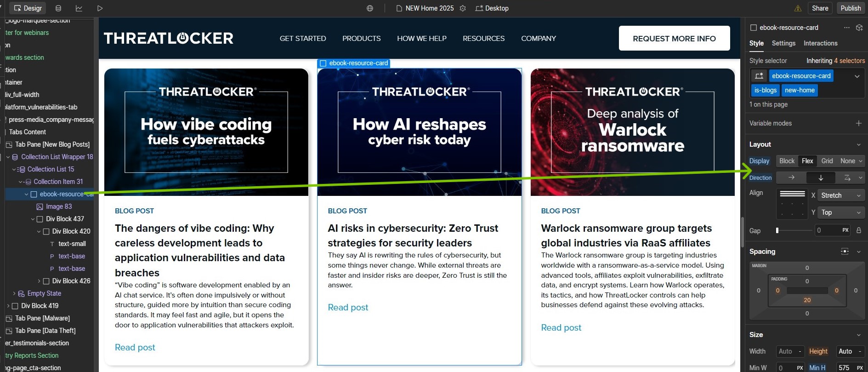Expand Div Block 419 in navigator
868x372 pixels.
8,306
